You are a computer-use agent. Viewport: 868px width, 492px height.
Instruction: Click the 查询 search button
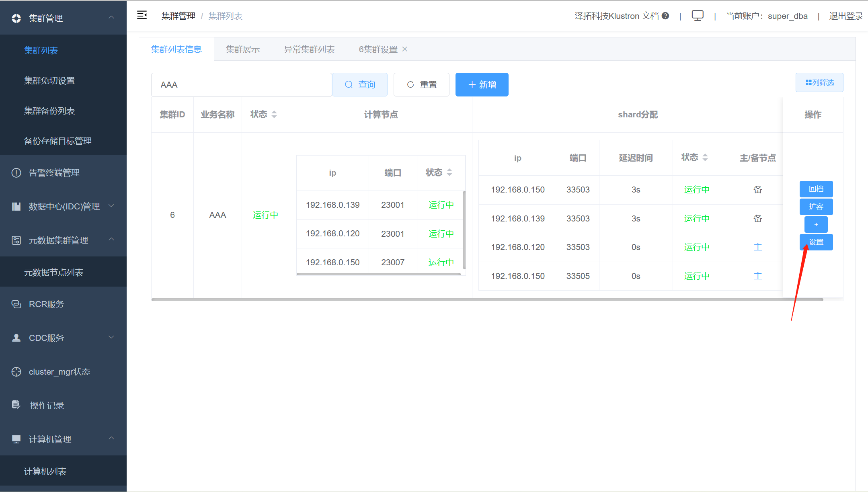click(360, 84)
